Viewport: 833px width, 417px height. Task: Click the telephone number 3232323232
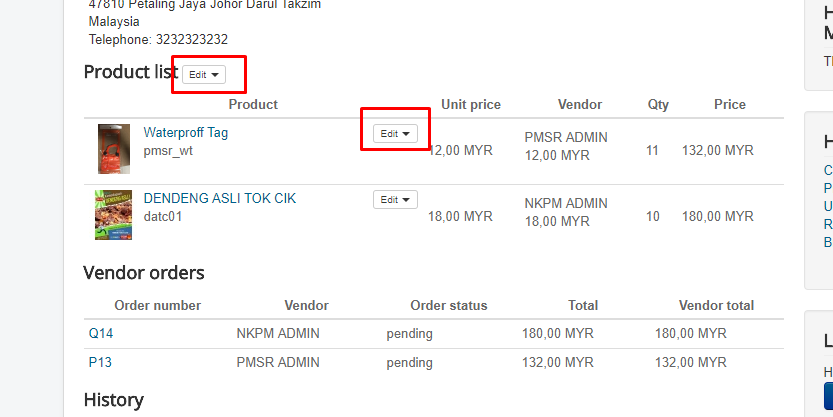pyautogui.click(x=191, y=40)
